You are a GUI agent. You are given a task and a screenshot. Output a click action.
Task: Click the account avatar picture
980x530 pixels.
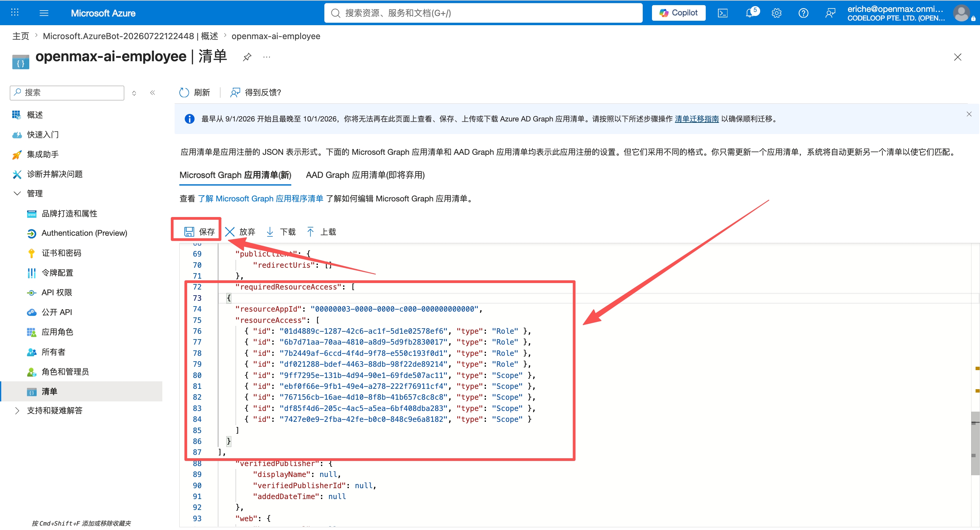click(962, 13)
